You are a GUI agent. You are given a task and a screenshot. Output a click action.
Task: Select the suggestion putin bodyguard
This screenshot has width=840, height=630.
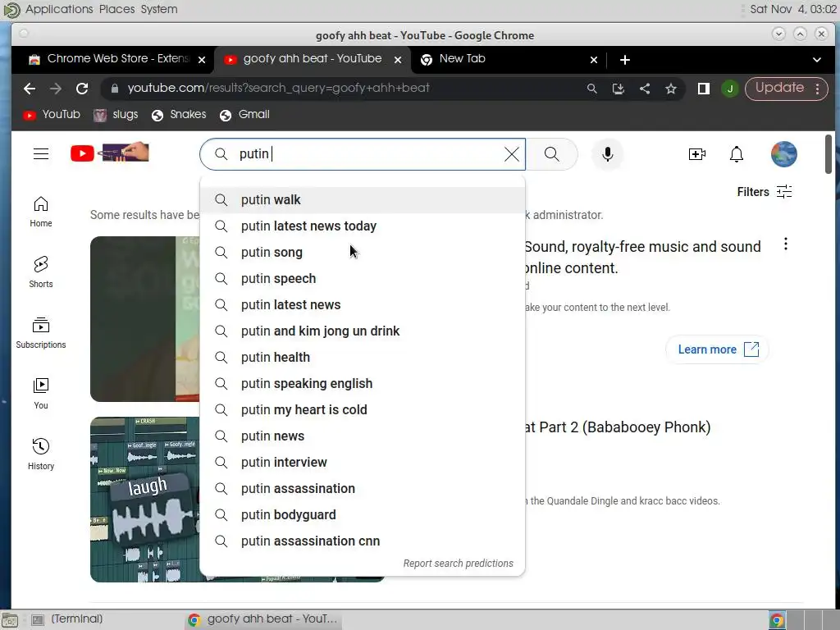pyautogui.click(x=362, y=515)
